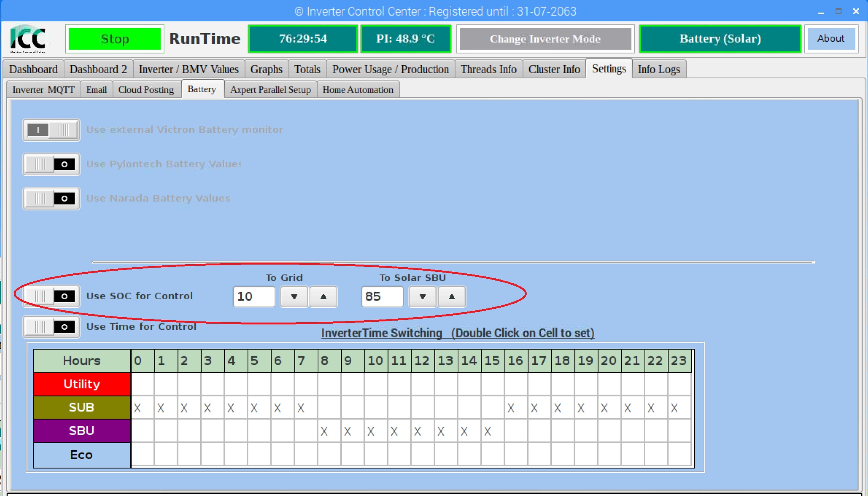Select the Utility row cell at hour 0
The image size is (868, 496).
pyautogui.click(x=143, y=384)
